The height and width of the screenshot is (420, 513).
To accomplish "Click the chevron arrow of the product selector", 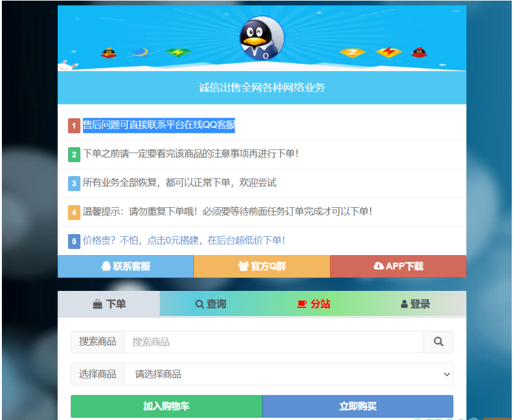I will coord(446,374).
